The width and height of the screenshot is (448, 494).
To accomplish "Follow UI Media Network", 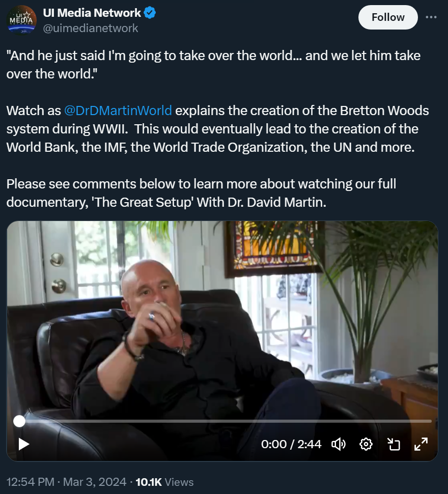I will point(388,17).
